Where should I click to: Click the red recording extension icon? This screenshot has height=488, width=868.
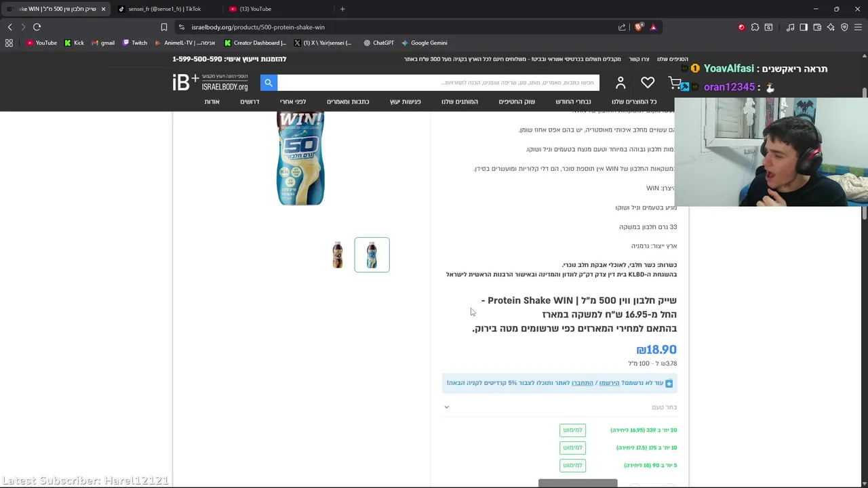tap(741, 27)
